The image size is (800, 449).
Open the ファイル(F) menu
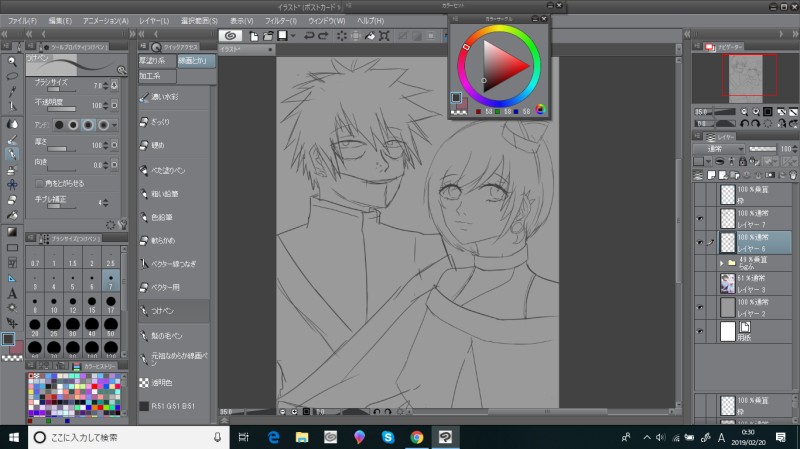click(22, 21)
